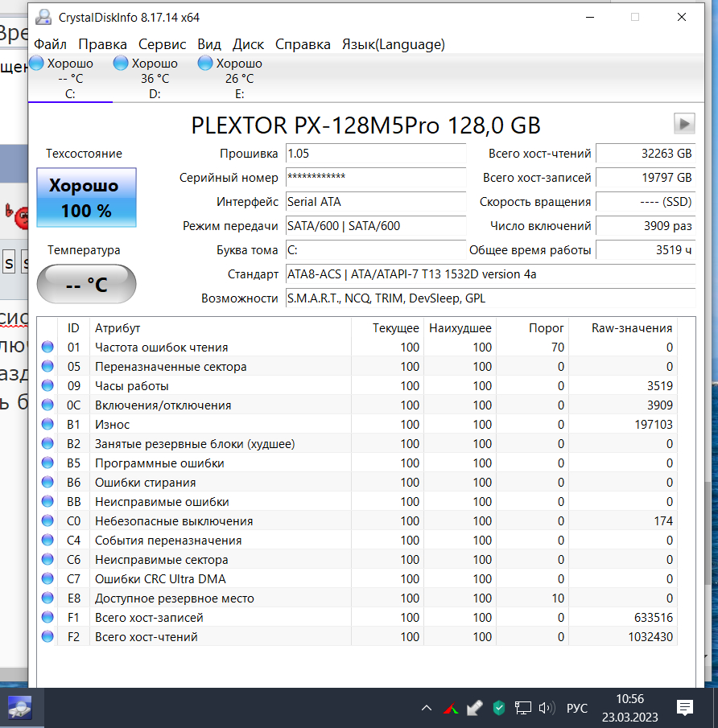Click the total host reads 32263 GB field

pos(646,154)
